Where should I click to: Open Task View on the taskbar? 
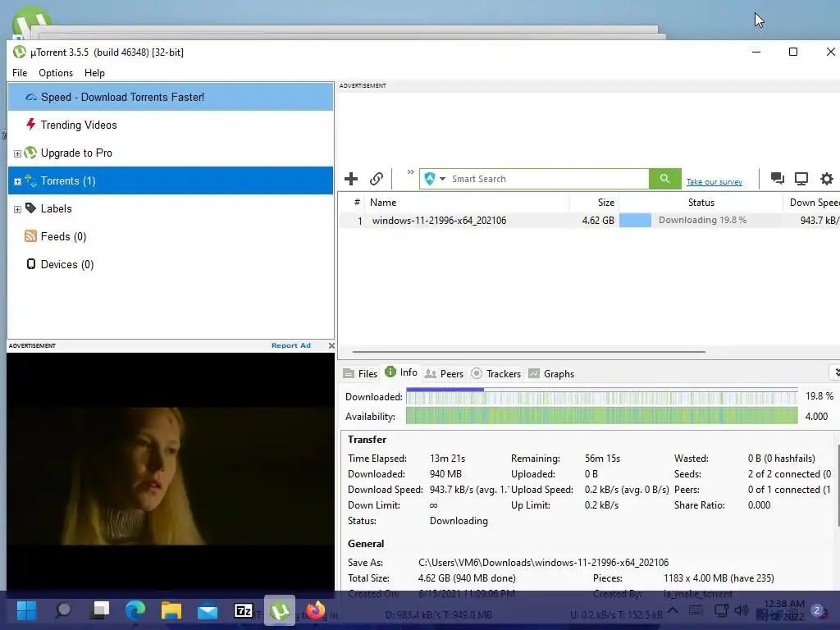tap(99, 610)
